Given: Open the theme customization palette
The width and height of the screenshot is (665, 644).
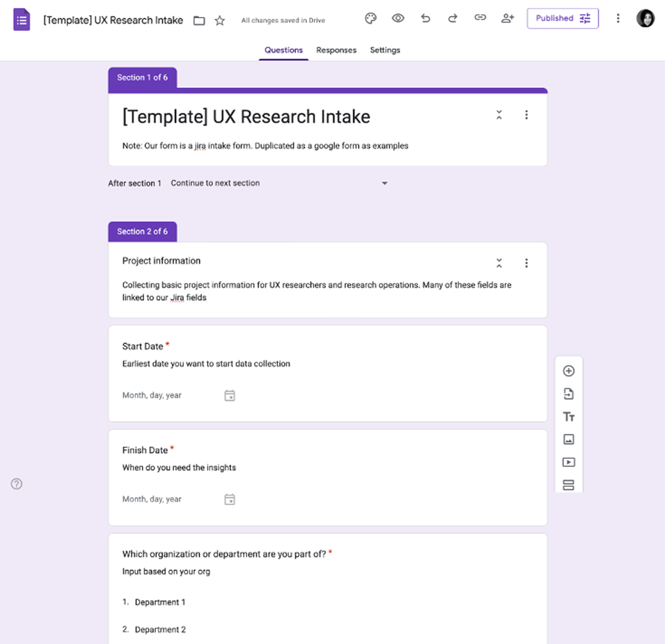Looking at the screenshot, I should [x=371, y=18].
